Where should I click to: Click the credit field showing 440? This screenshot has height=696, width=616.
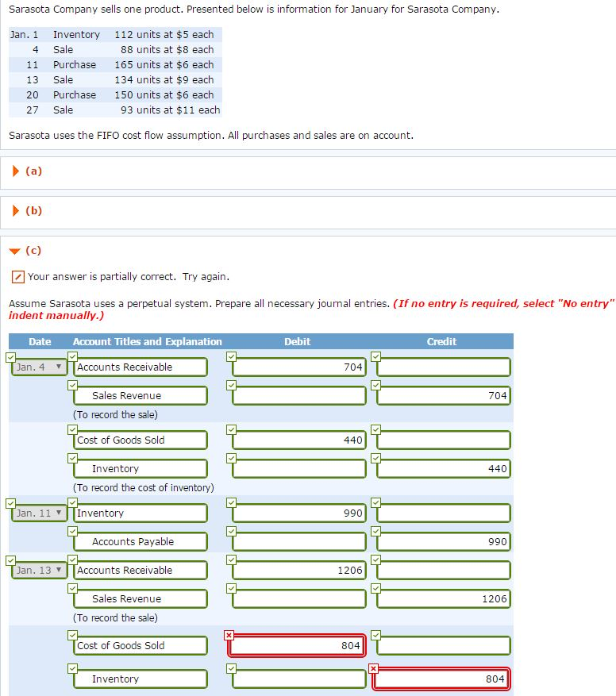[x=444, y=469]
